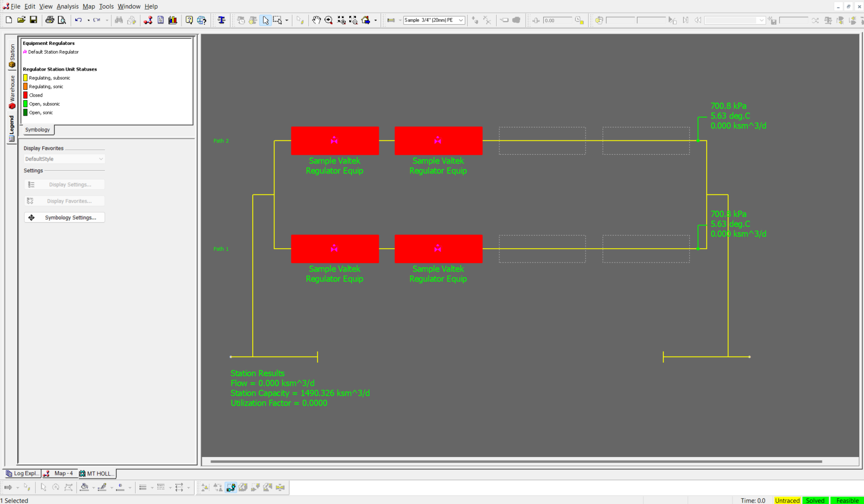Activate the Pan hand tool
Image resolution: width=864 pixels, height=504 pixels.
coord(316,20)
